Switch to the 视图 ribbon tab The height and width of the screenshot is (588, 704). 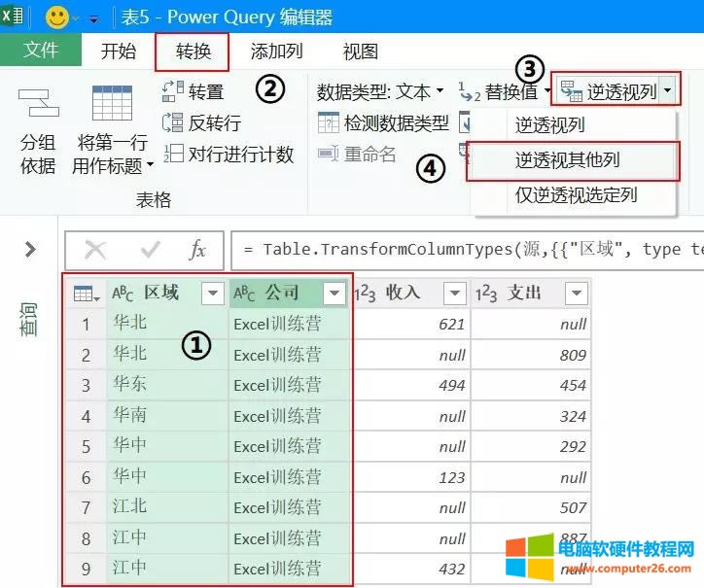360,51
